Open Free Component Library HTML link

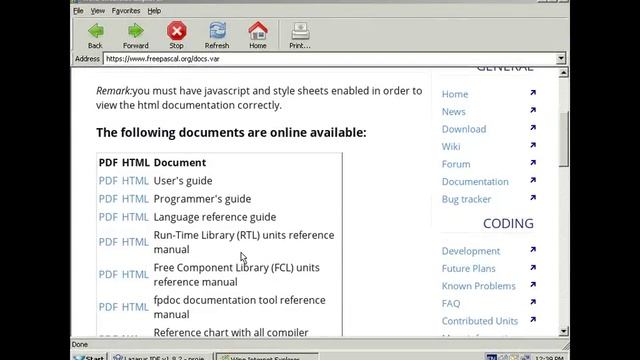click(x=135, y=275)
